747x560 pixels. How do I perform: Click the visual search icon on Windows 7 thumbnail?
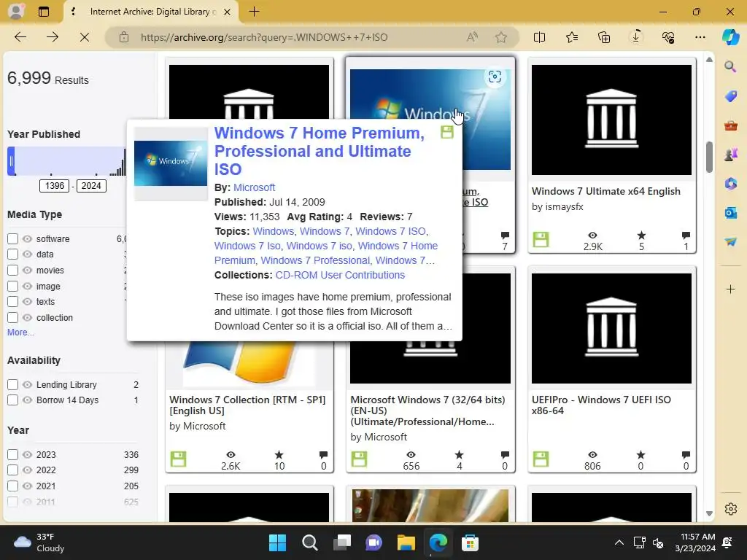(x=495, y=77)
